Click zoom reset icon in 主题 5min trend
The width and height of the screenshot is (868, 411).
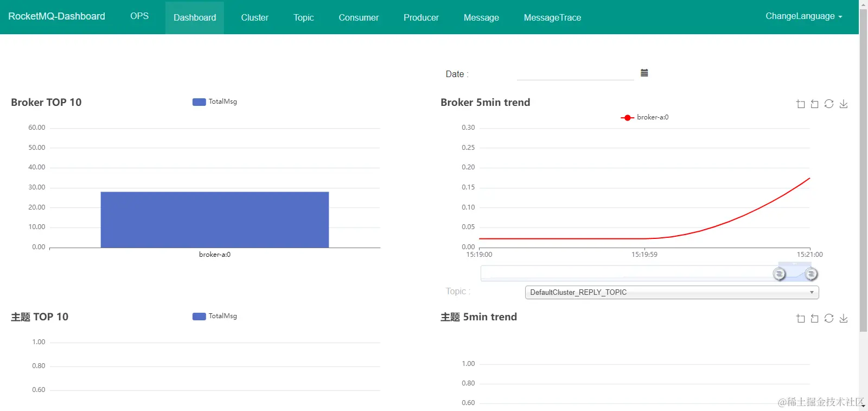tap(815, 318)
